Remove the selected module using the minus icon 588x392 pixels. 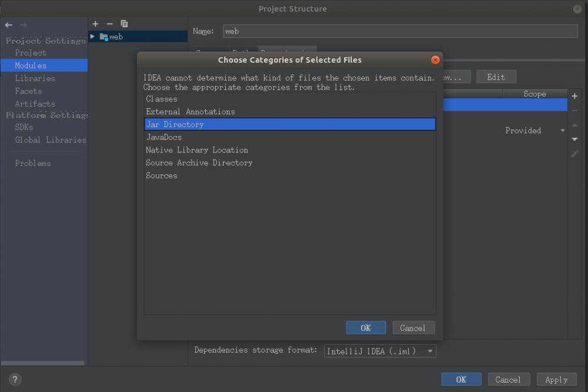[109, 24]
